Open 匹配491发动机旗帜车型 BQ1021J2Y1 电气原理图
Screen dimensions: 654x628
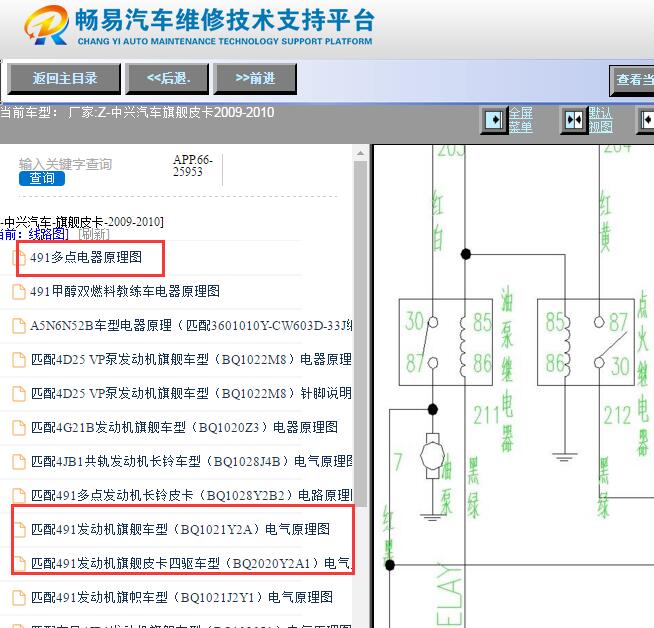point(182,598)
